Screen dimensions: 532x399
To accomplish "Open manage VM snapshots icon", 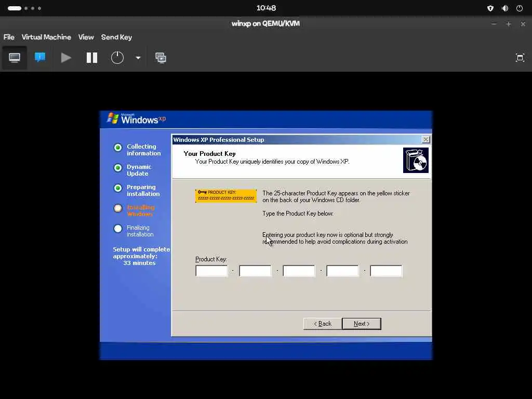I will click(x=161, y=58).
